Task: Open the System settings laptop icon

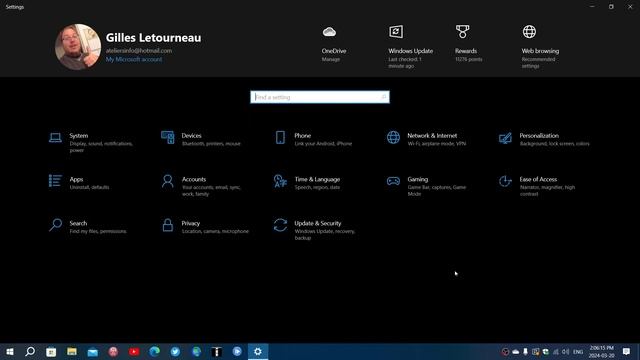Action: pos(56,138)
